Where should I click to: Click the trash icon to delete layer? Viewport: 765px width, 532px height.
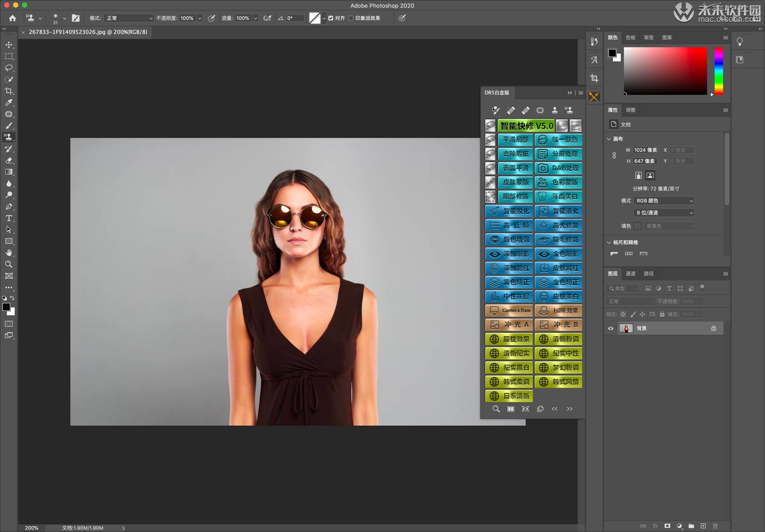(715, 526)
